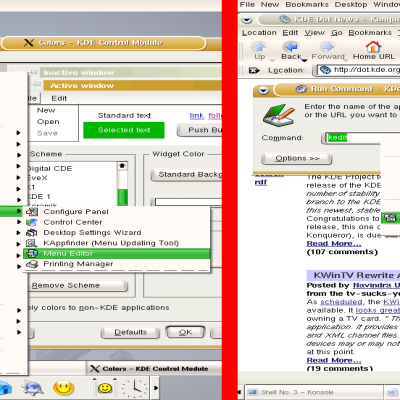
Task: Open Konqueror's Location menu
Action: 259,33
